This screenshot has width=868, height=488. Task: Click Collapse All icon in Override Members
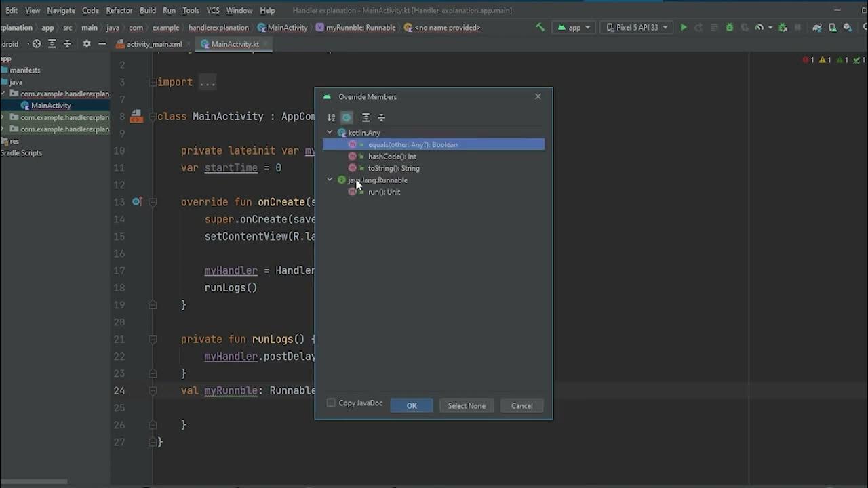pyautogui.click(x=381, y=117)
